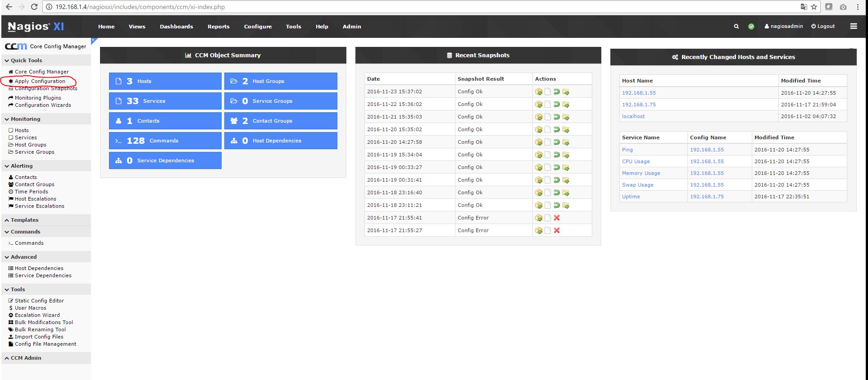Open the Dashboards menu
The width and height of the screenshot is (868, 380).
point(177,27)
